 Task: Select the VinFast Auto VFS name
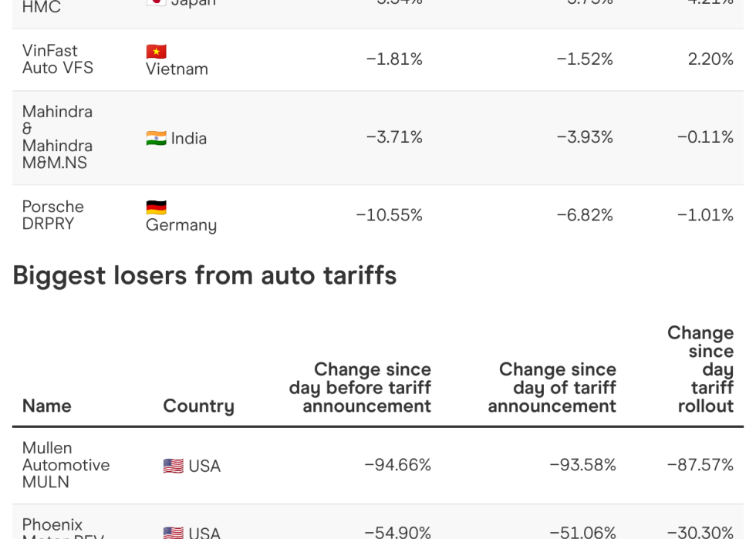point(58,59)
